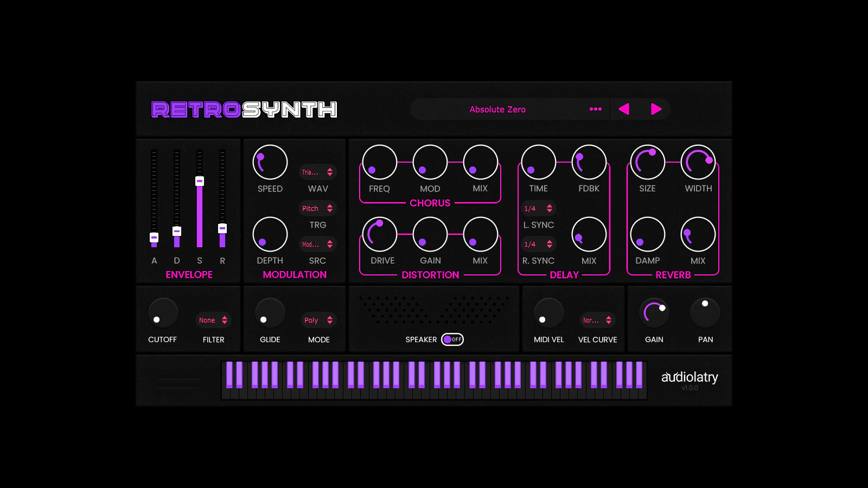Open the preset options menu

(x=595, y=109)
